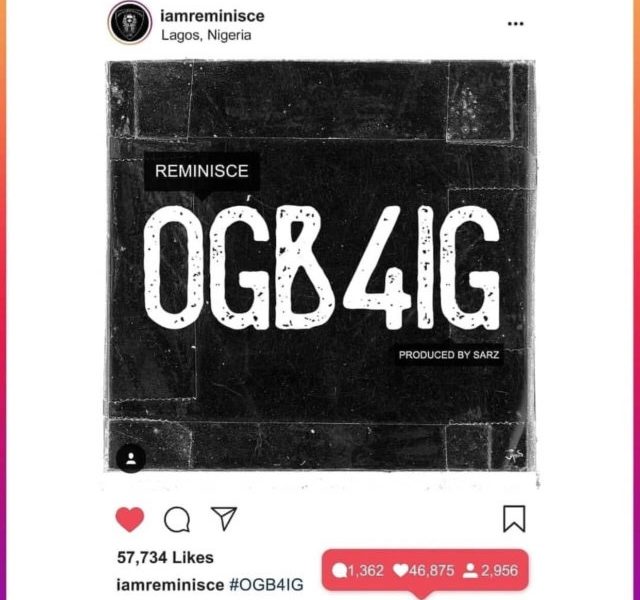Open Lagos, Nigeria location link
The width and height of the screenshot is (640, 600).
[206, 35]
